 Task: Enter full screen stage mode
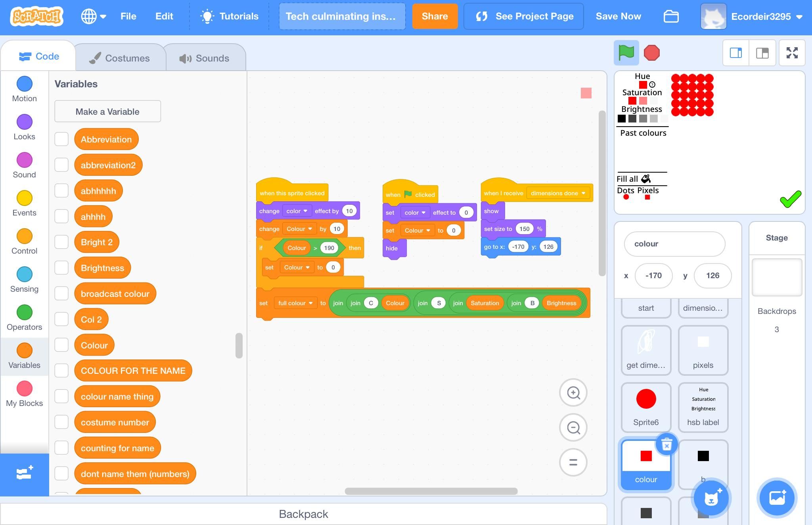(x=792, y=52)
